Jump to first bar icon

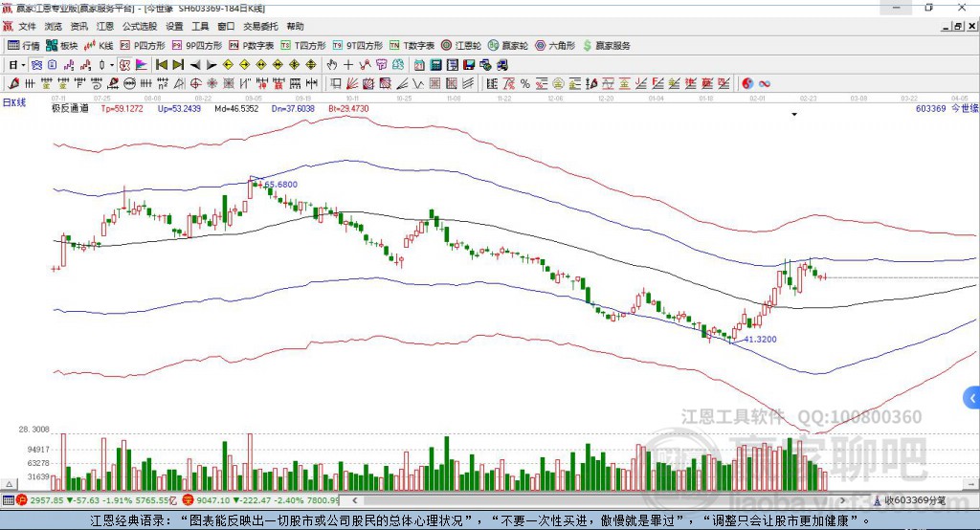pos(161,65)
